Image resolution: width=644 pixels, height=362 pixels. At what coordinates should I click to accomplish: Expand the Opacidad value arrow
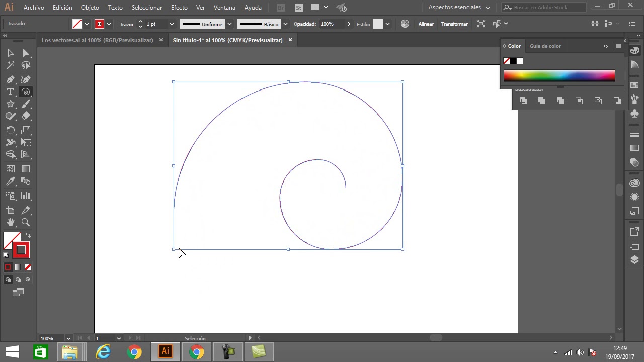click(349, 24)
